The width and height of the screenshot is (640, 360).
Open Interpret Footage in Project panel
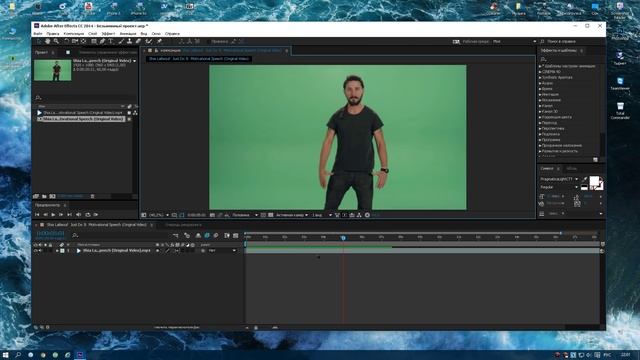(36, 196)
